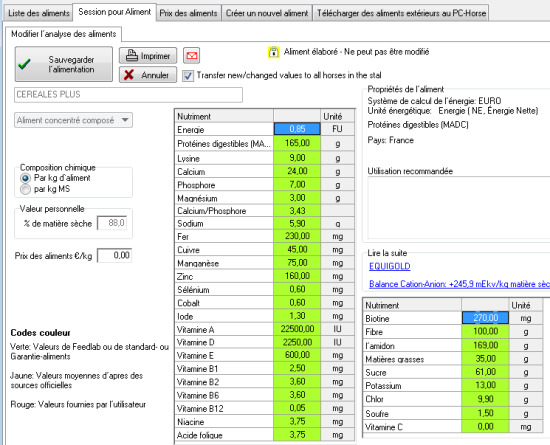Click the Vitamine B6 row label
The image size is (550, 445).
click(x=198, y=395)
